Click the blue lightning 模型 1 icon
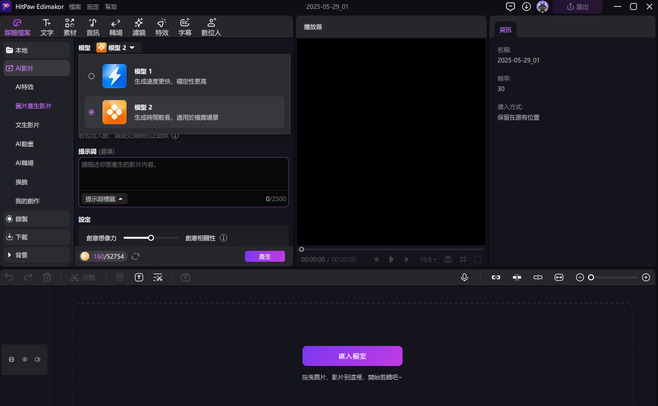 pyautogui.click(x=114, y=76)
